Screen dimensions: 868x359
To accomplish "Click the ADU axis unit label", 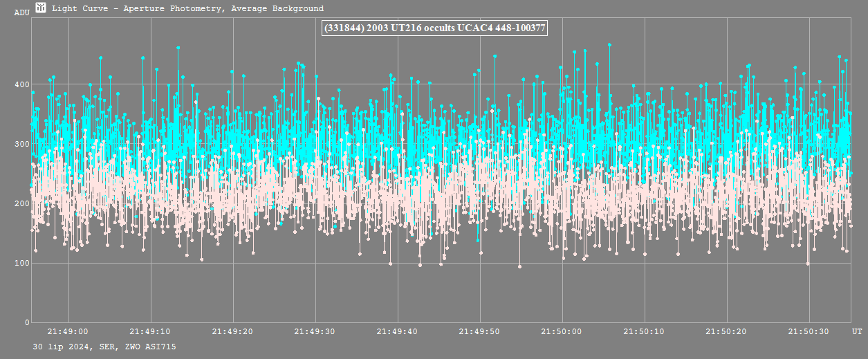I will pos(22,12).
